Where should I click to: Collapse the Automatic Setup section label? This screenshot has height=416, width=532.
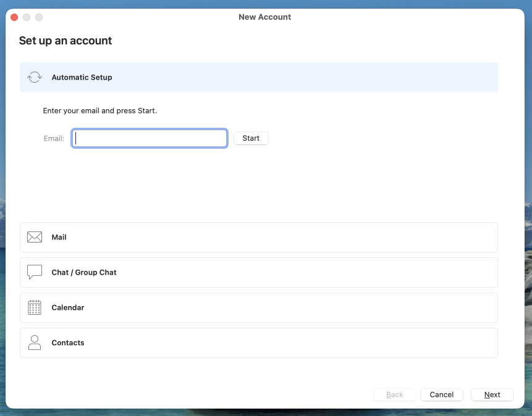click(82, 78)
